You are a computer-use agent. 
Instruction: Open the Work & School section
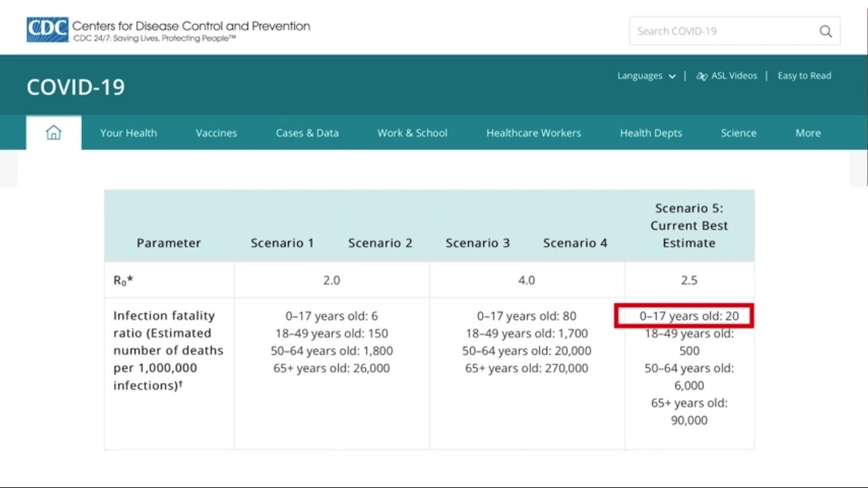pyautogui.click(x=412, y=133)
